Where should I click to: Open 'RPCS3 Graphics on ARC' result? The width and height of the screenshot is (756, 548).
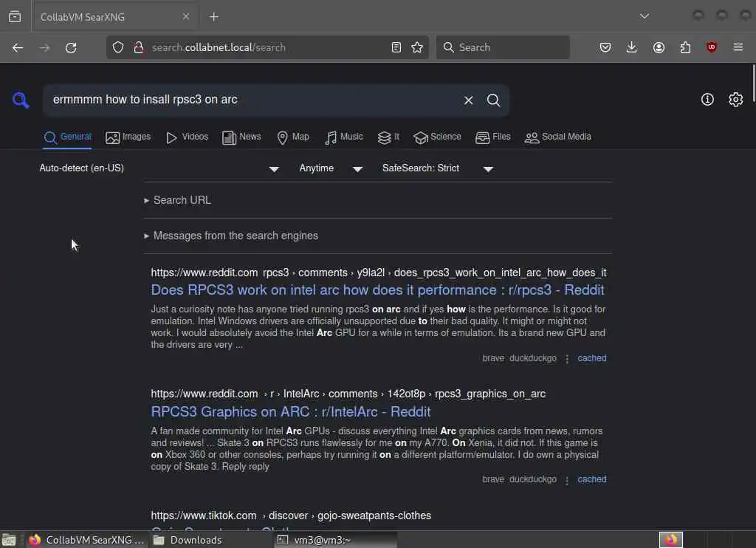(291, 412)
